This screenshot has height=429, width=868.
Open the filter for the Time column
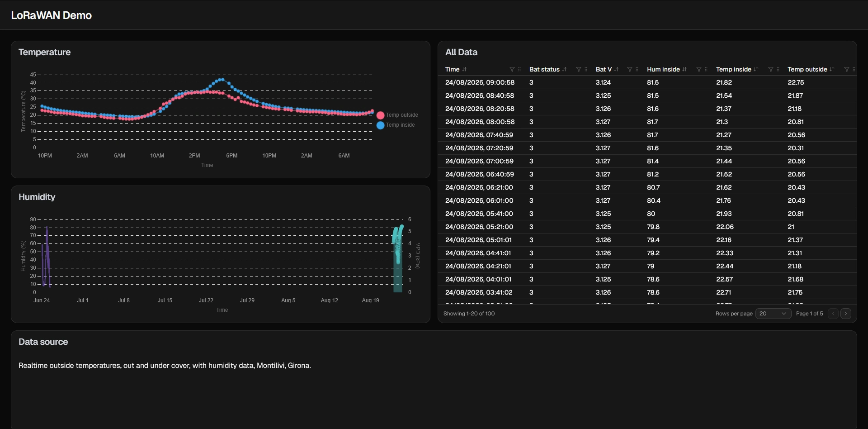(x=512, y=69)
